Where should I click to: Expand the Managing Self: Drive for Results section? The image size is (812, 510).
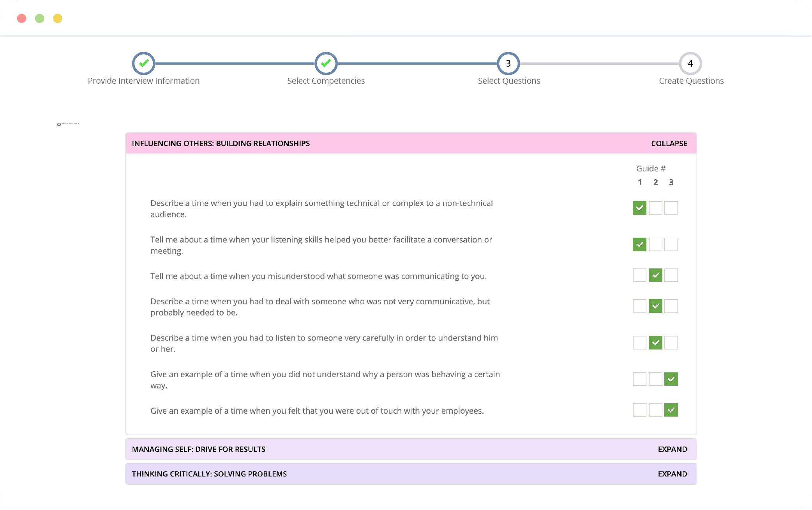click(673, 449)
